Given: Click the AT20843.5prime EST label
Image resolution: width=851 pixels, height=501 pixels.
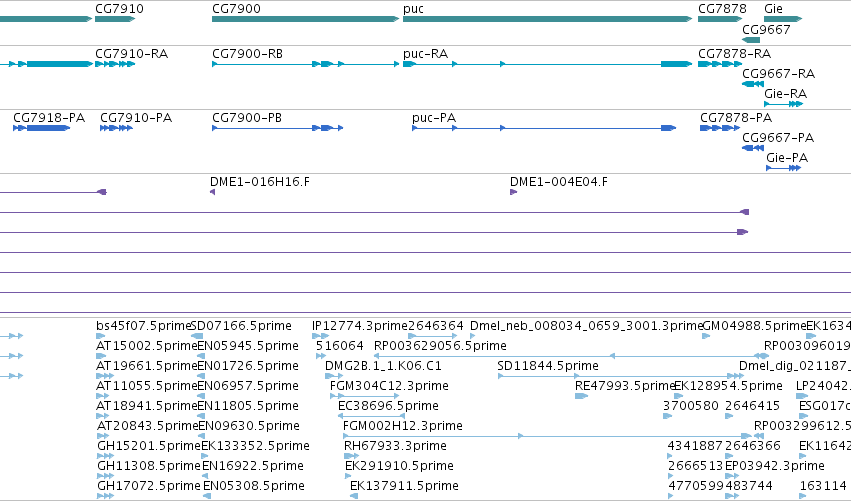Looking at the screenshot, I should point(148,426).
